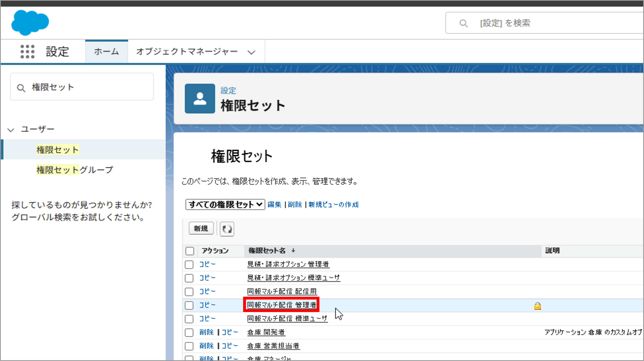
Task: Check the select-all checkbox in the table header
Action: 189,251
